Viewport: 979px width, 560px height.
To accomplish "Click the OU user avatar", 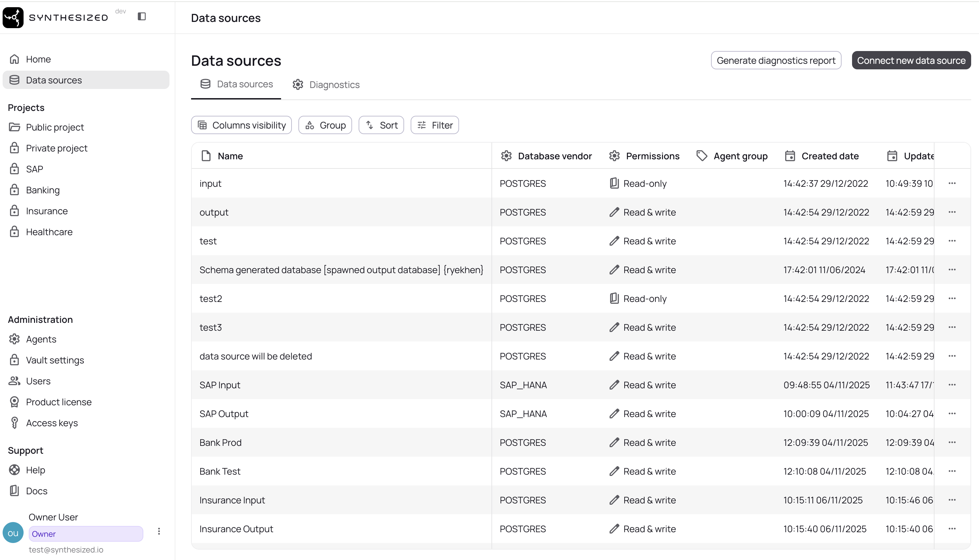I will coord(13,533).
